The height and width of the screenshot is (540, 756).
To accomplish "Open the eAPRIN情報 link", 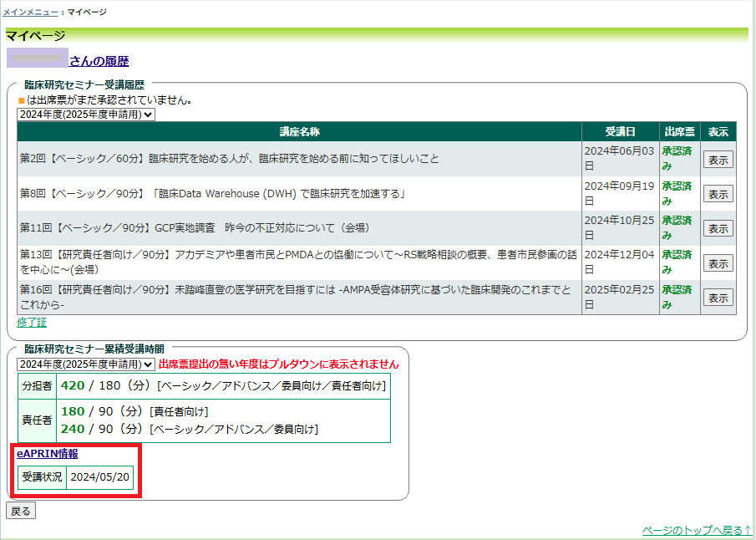I will 47,454.
